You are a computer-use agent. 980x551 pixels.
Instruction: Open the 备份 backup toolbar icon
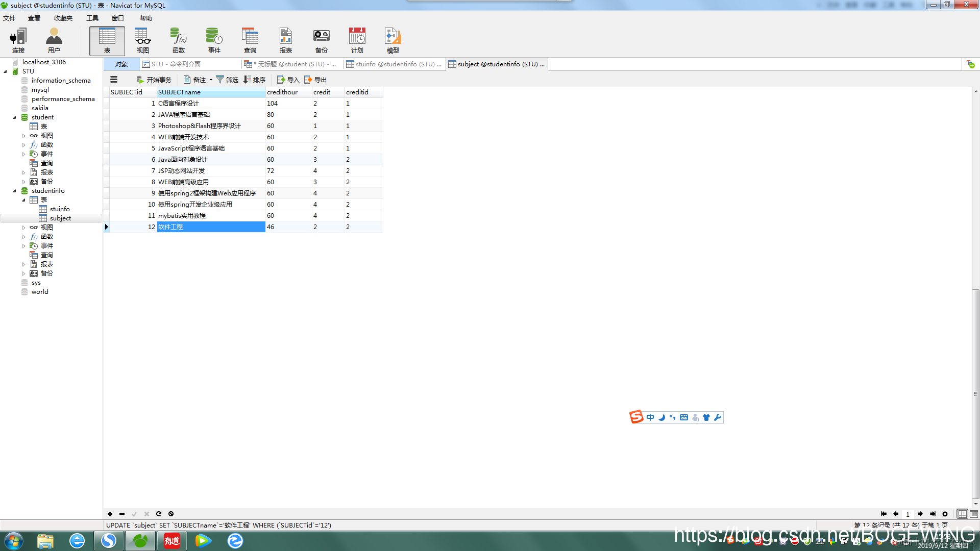pos(322,40)
